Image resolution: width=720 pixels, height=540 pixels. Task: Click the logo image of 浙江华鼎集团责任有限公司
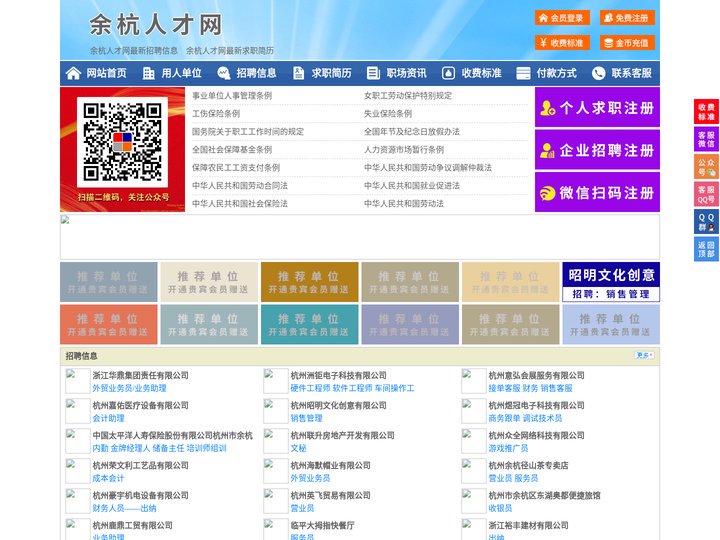(78, 381)
